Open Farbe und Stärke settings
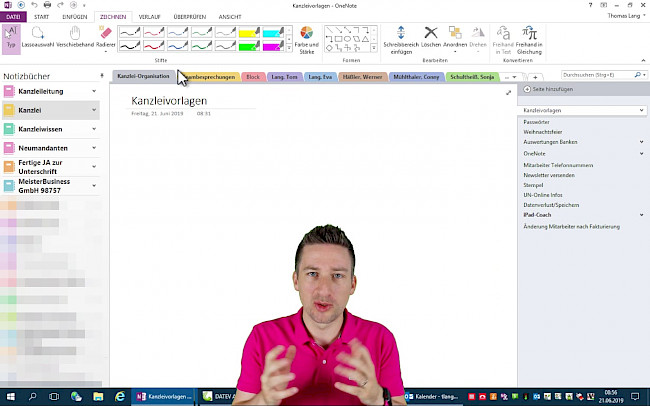This screenshot has width=650, height=406. tap(309, 40)
